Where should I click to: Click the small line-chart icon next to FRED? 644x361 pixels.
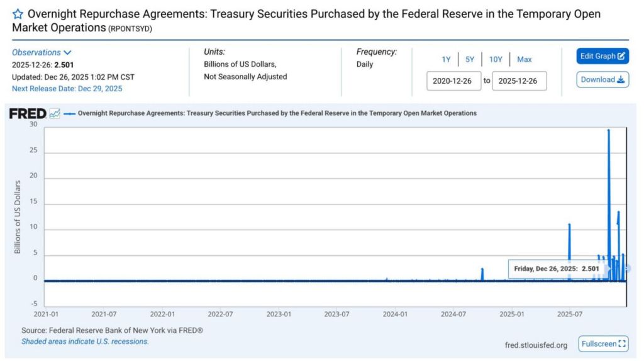55,113
